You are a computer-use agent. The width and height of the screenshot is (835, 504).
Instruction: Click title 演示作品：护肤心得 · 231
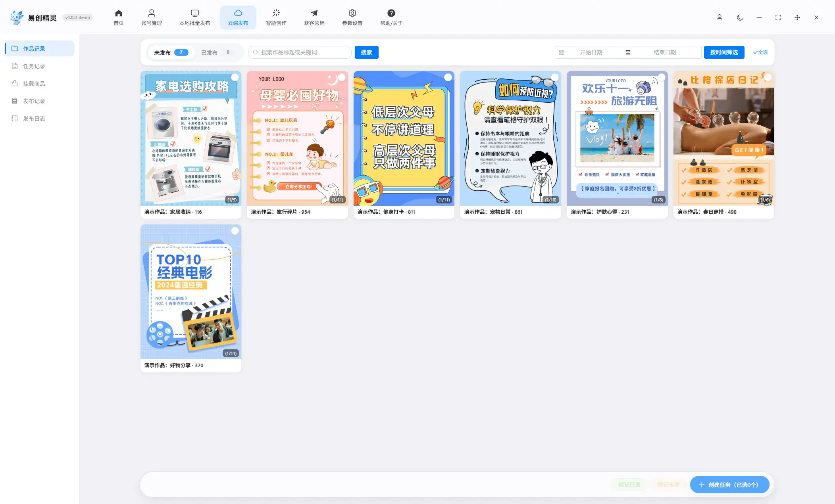click(600, 212)
